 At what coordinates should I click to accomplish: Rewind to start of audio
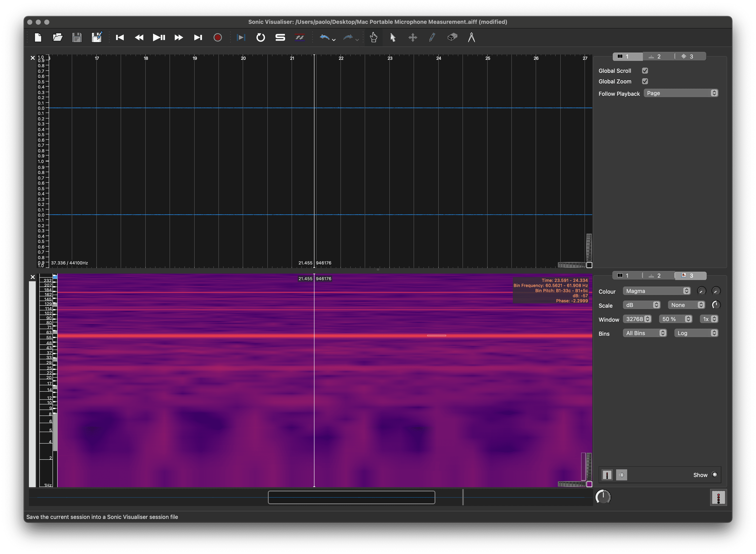coord(120,37)
